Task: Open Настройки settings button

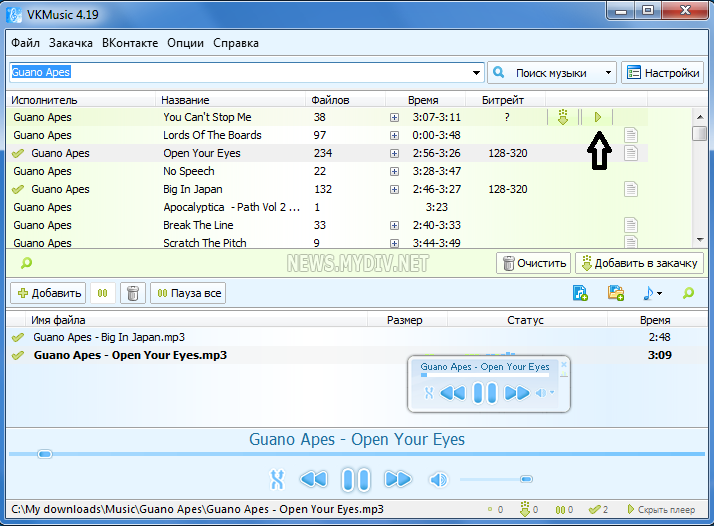Action: point(663,73)
